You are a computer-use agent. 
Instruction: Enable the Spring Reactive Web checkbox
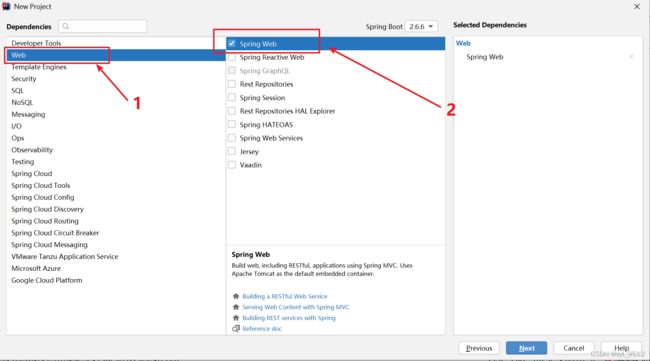(232, 57)
